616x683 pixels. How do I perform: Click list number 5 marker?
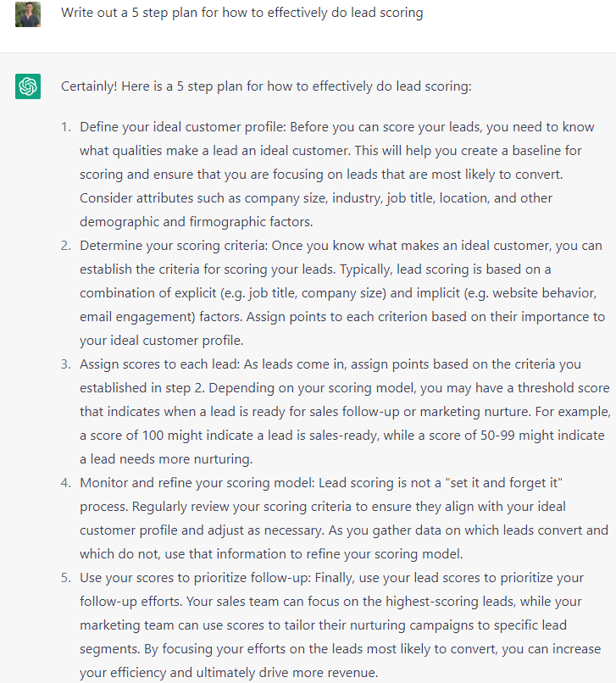[66, 578]
